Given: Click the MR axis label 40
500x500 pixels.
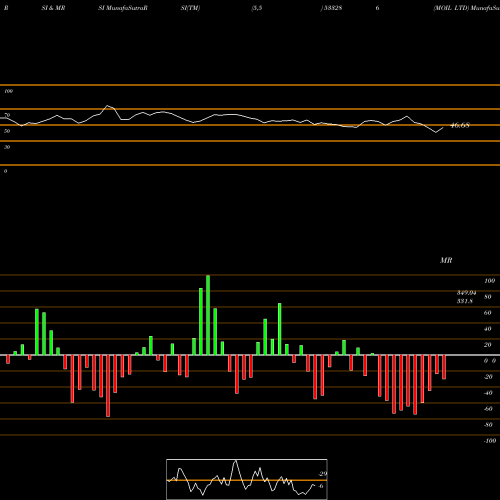Looking at the screenshot, I should pos(488,329).
